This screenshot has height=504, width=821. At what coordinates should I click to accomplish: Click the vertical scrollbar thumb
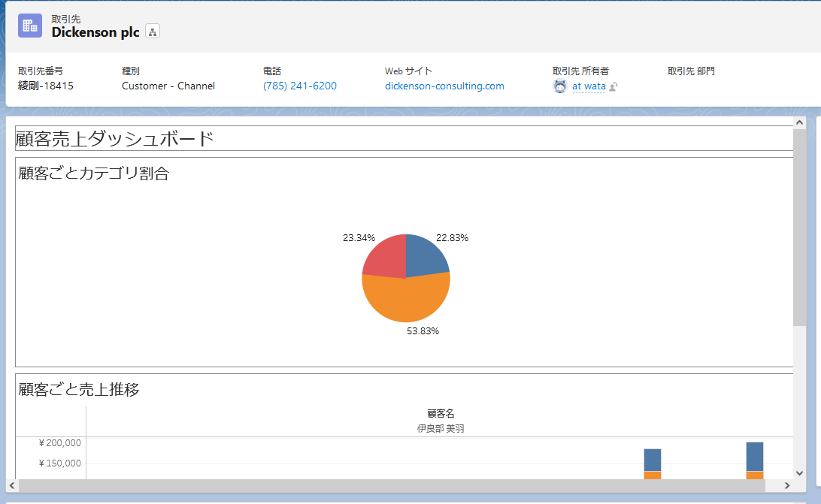(x=799, y=228)
